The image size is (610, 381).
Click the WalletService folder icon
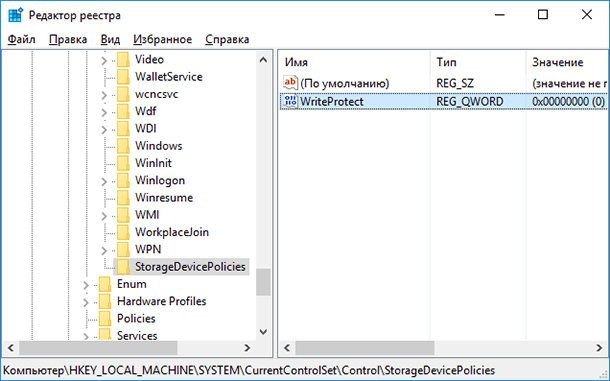(x=123, y=77)
